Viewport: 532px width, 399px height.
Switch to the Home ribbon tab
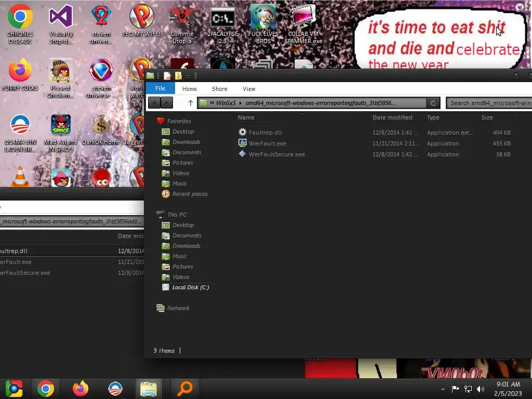(189, 89)
